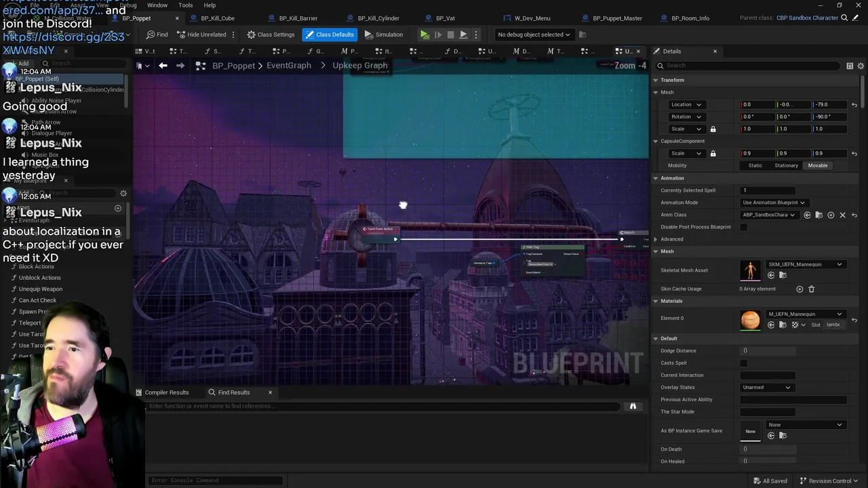Click the search icon beside parent class
This screenshot has width=868, height=488.
[844, 18]
